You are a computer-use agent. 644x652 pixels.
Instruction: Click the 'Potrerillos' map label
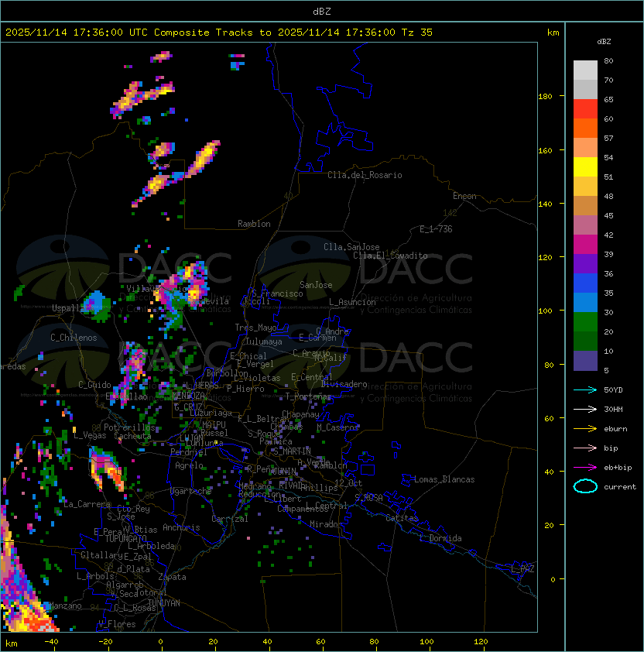coord(129,427)
